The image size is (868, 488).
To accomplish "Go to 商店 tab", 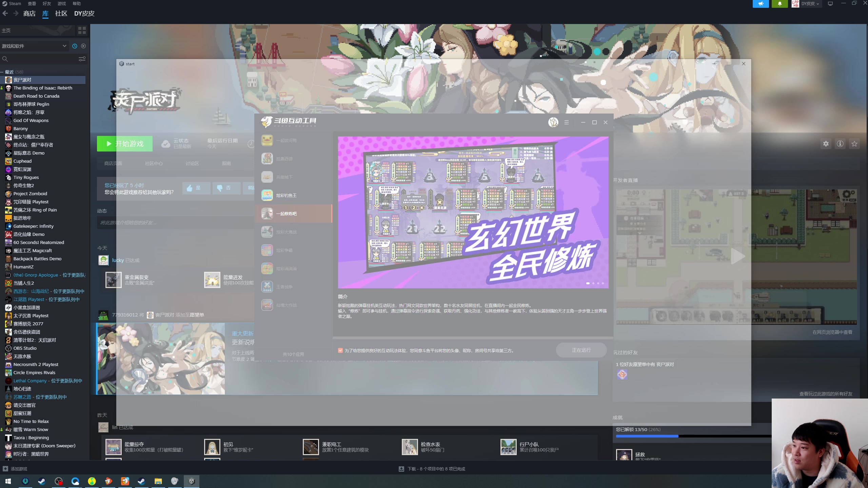I will 29,14.
